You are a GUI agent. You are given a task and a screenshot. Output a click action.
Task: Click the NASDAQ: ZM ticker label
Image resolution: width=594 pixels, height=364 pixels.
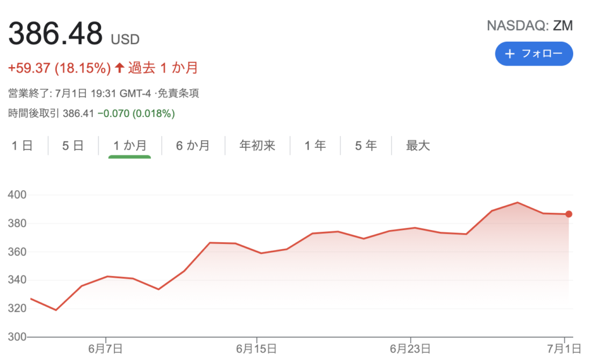530,26
